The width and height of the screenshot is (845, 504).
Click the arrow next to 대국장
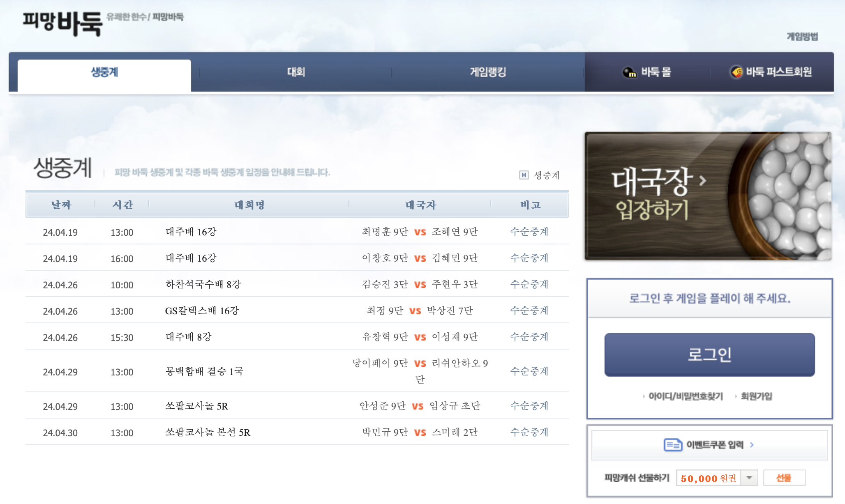click(x=702, y=181)
